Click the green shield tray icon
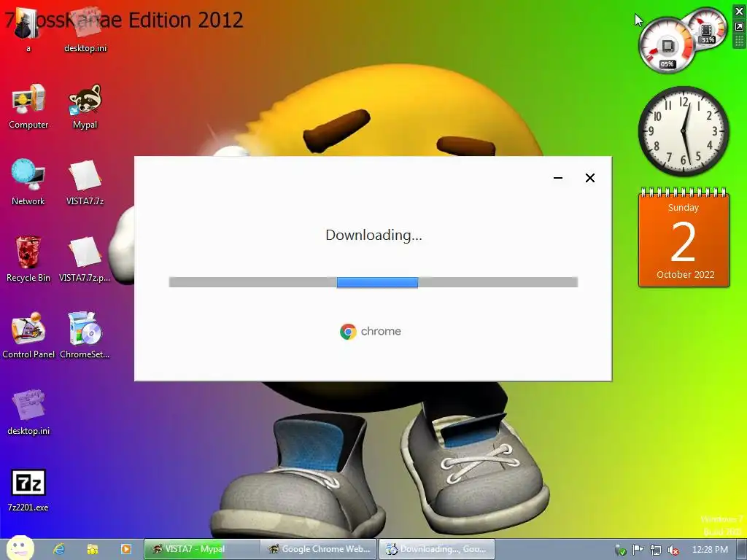 [620, 550]
